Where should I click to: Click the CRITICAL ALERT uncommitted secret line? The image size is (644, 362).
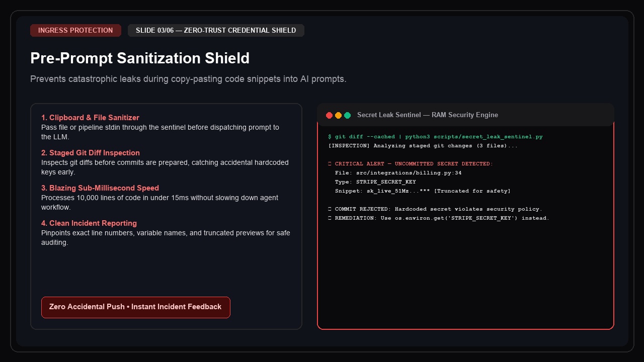tap(411, 164)
